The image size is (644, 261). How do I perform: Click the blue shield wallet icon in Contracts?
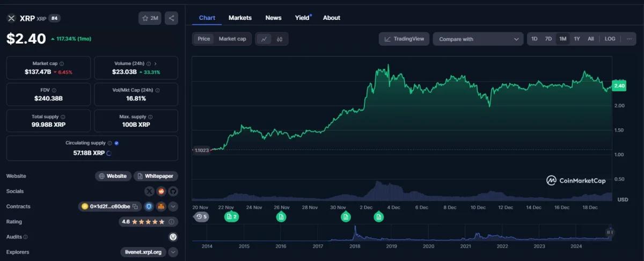(x=149, y=206)
